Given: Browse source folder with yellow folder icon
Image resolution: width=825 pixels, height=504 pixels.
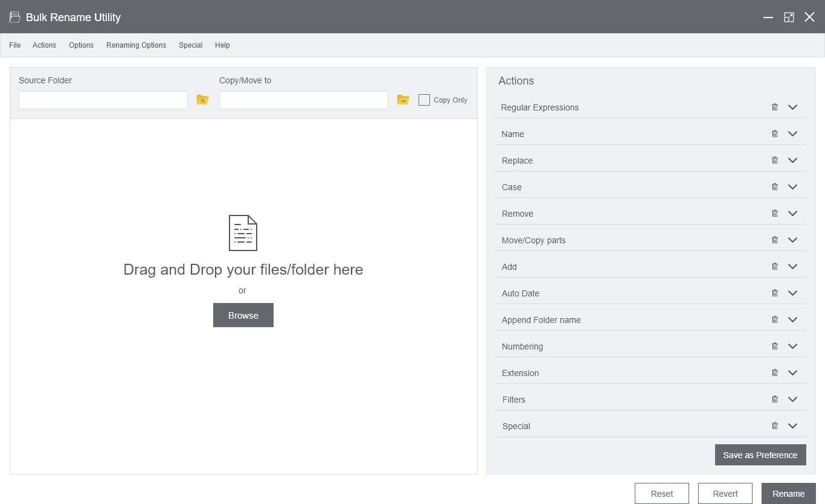Looking at the screenshot, I should click(x=203, y=100).
